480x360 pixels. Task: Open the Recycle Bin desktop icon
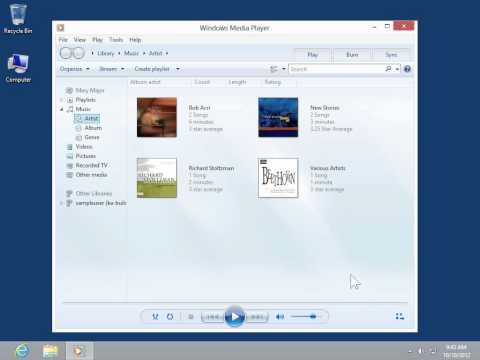pos(18,19)
